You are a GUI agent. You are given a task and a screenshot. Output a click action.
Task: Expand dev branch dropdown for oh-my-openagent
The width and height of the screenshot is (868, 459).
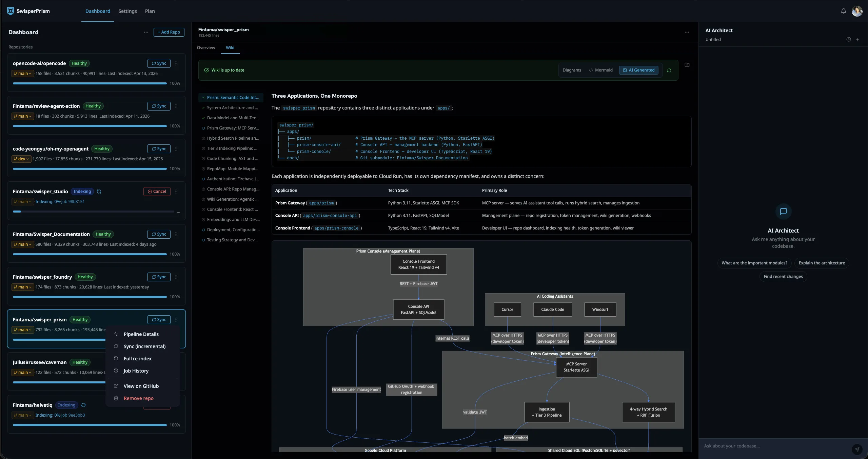[21, 159]
